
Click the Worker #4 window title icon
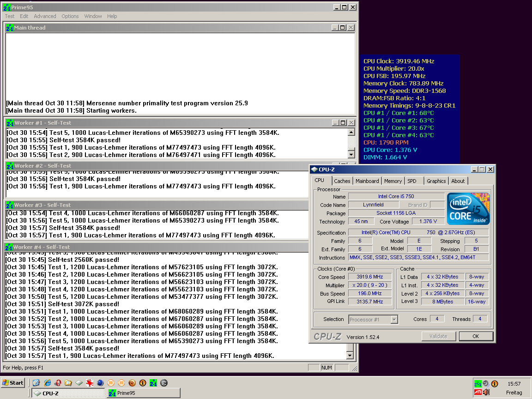click(9, 247)
